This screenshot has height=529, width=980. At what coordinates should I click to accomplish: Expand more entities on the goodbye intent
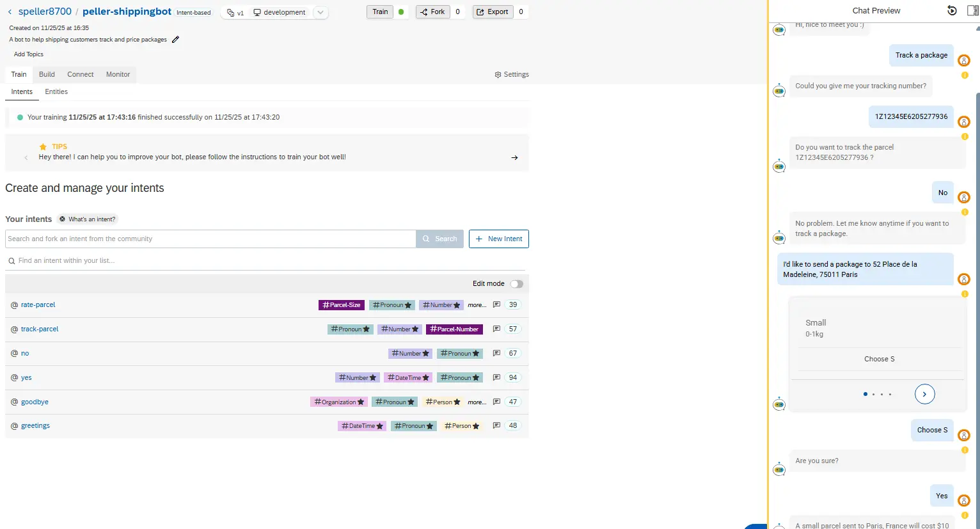click(477, 402)
